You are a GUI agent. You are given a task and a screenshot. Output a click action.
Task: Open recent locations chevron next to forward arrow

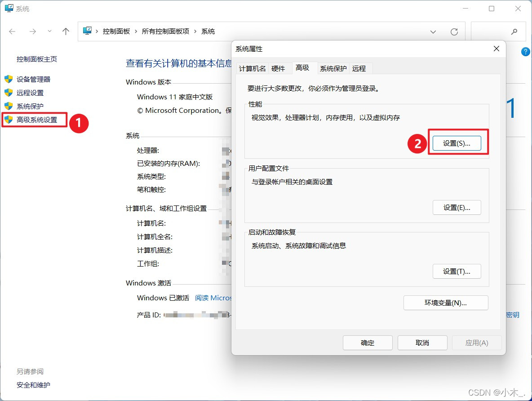pyautogui.click(x=49, y=31)
